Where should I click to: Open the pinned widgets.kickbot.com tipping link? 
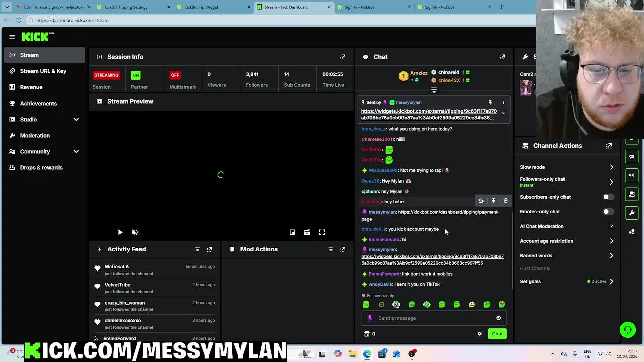[429, 115]
